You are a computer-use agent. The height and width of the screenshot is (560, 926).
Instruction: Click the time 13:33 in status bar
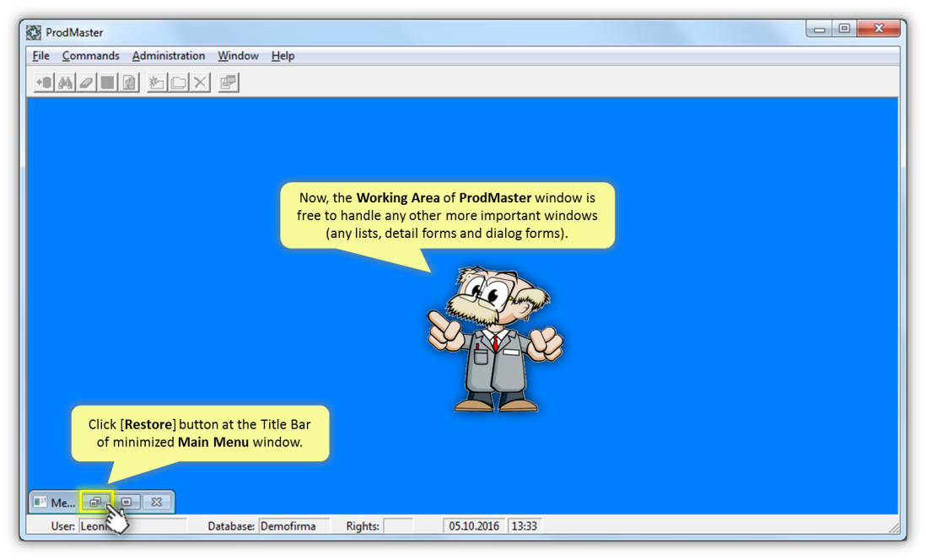pyautogui.click(x=525, y=525)
